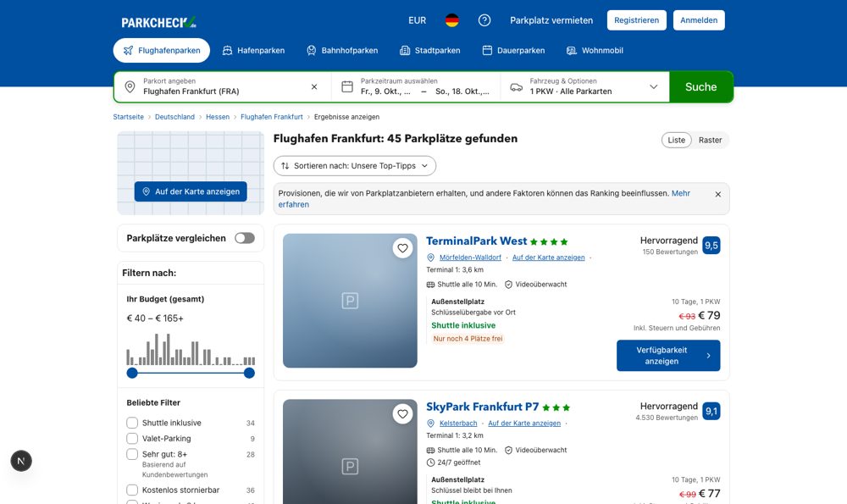Click the Mörfelden-Walldorf location pin icon
Image resolution: width=847 pixels, height=504 pixels.
430,258
